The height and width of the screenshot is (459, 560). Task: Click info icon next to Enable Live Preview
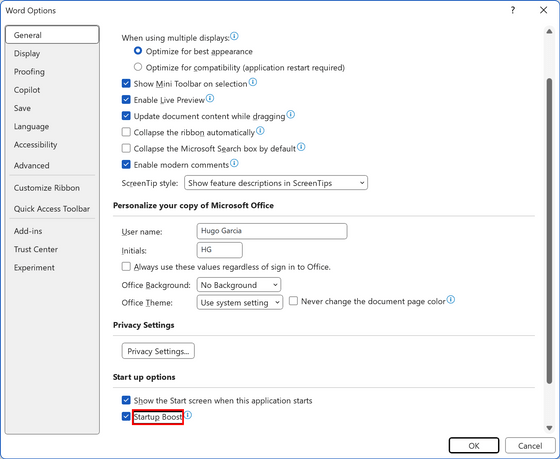(x=210, y=99)
